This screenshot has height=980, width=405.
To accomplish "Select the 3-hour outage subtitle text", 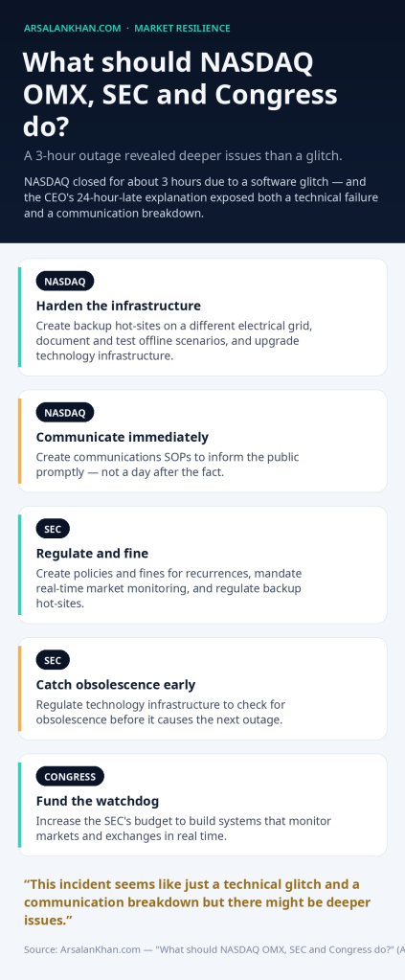I will (183, 155).
